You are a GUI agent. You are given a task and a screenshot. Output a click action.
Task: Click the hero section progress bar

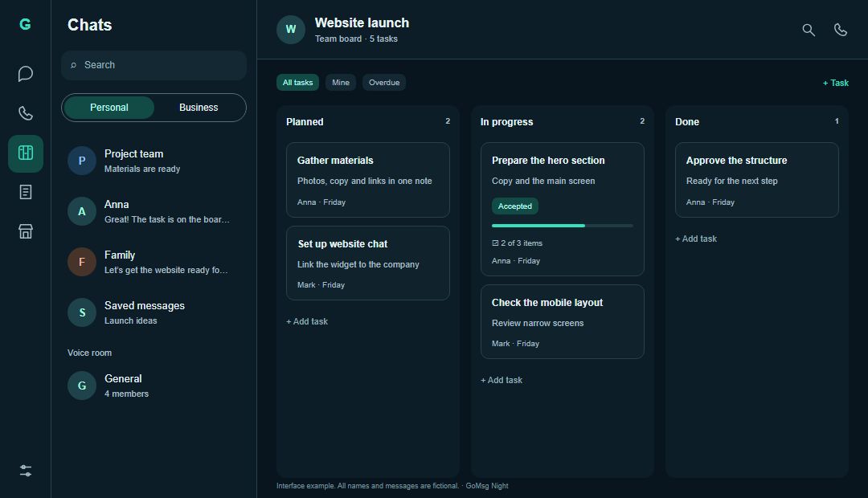click(x=562, y=226)
